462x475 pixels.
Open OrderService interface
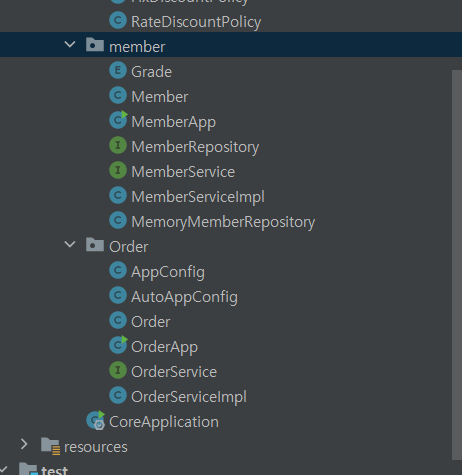(174, 372)
